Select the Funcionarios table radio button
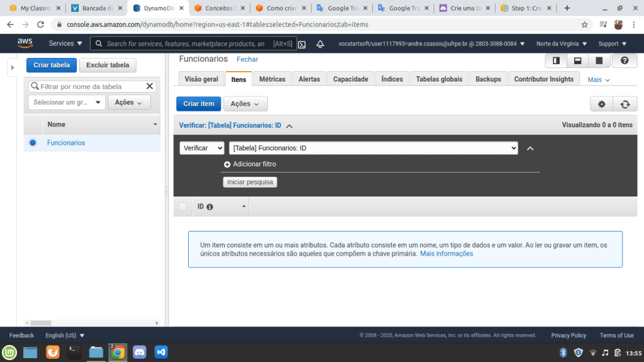 [x=33, y=143]
